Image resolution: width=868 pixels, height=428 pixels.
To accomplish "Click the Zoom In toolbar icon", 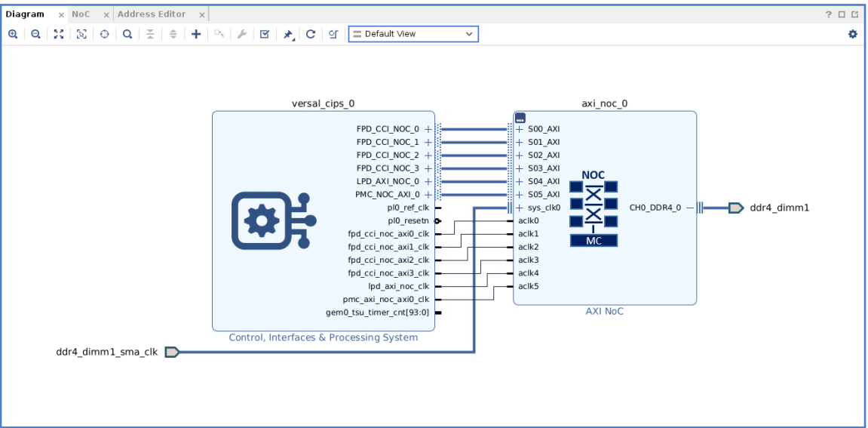I will [x=13, y=34].
